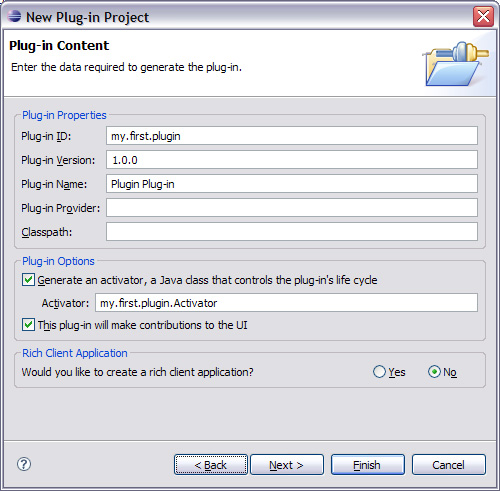Viewport: 500px width, 491px height.
Task: Click the help question mark icon
Action: [x=24, y=464]
